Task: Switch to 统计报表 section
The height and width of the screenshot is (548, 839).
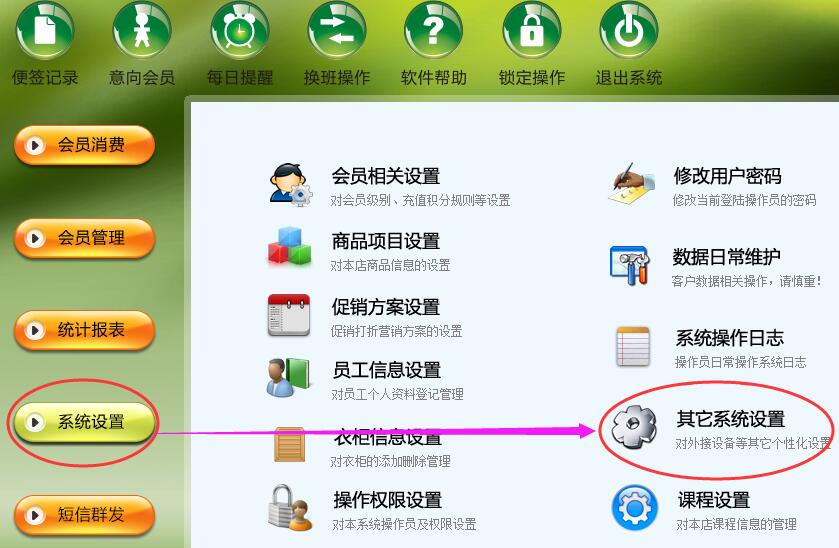Action: (85, 330)
